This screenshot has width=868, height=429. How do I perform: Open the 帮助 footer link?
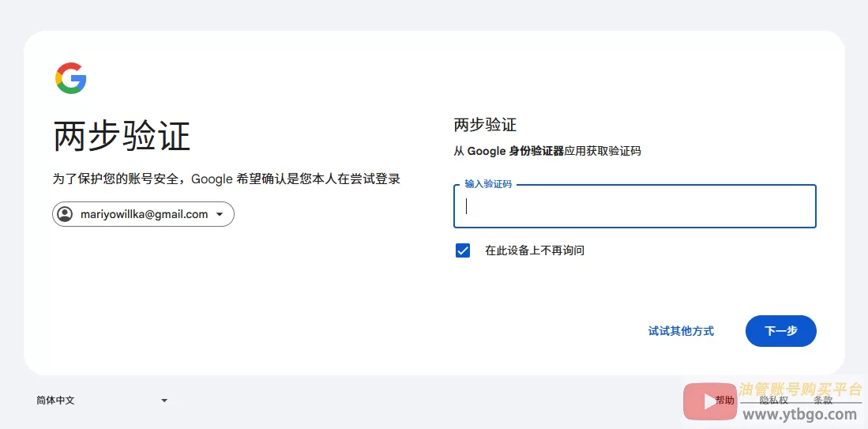click(724, 401)
